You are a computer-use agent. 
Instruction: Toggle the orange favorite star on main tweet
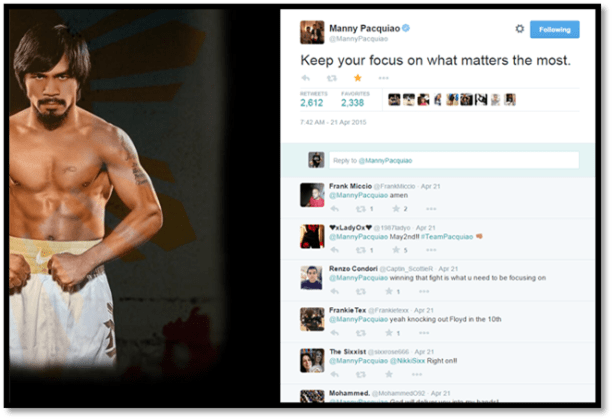pyautogui.click(x=357, y=78)
